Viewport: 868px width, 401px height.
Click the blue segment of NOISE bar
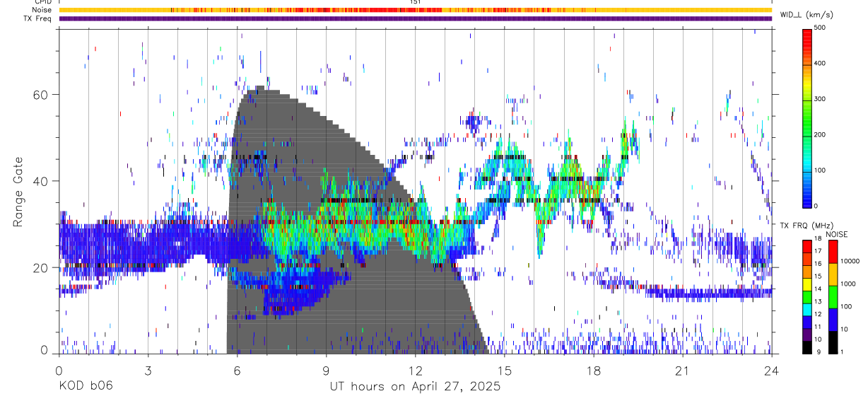(x=833, y=320)
